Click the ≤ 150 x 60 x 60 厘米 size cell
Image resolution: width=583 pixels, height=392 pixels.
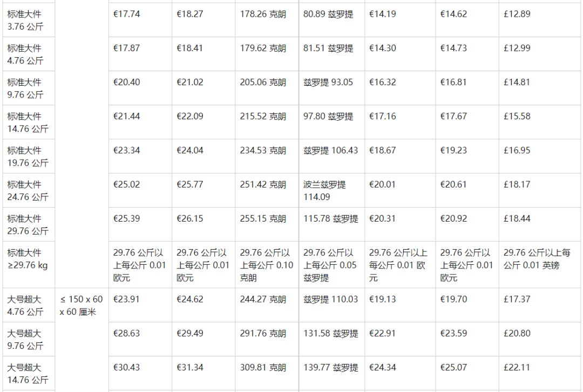point(81,305)
